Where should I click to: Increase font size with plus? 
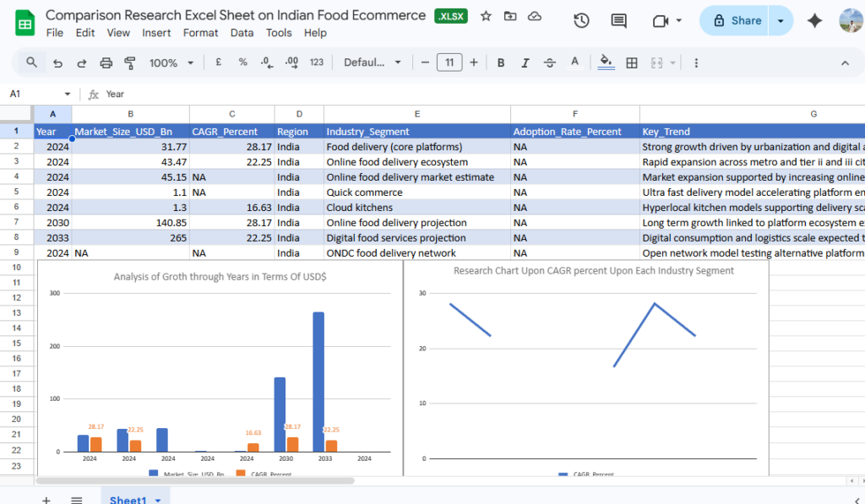(x=474, y=62)
